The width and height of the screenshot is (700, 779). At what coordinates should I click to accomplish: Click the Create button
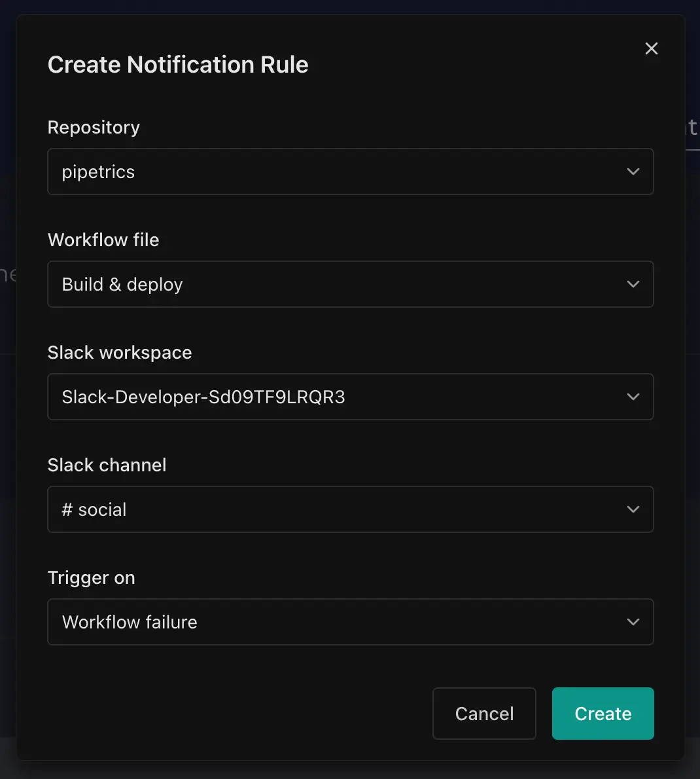603,714
